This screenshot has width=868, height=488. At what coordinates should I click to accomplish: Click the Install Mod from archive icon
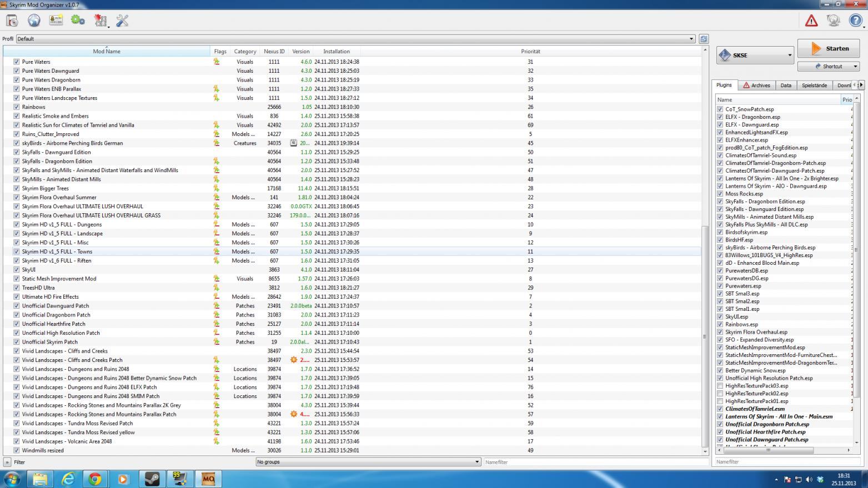click(x=12, y=21)
